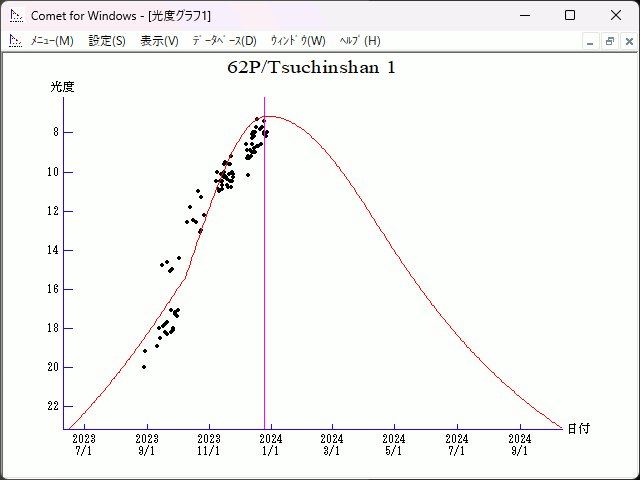640x480 pixels.
Task: Click the magenta vertical date line
Action: click(x=264, y=300)
